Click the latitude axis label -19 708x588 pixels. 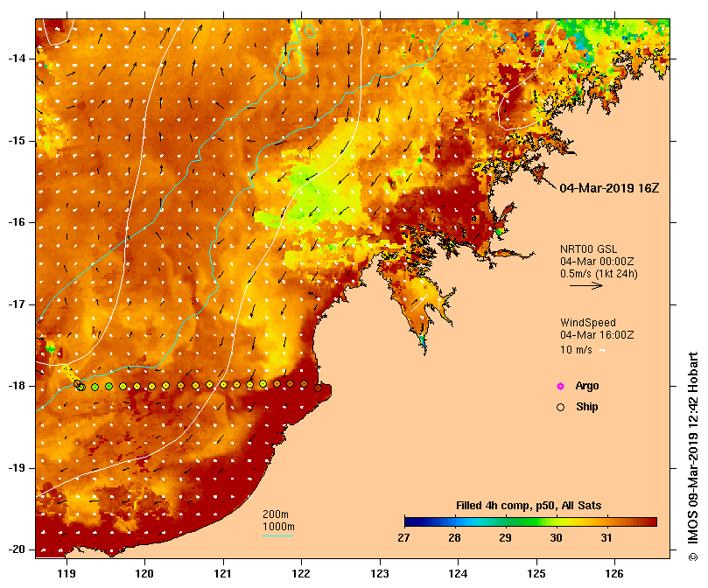click(x=18, y=468)
